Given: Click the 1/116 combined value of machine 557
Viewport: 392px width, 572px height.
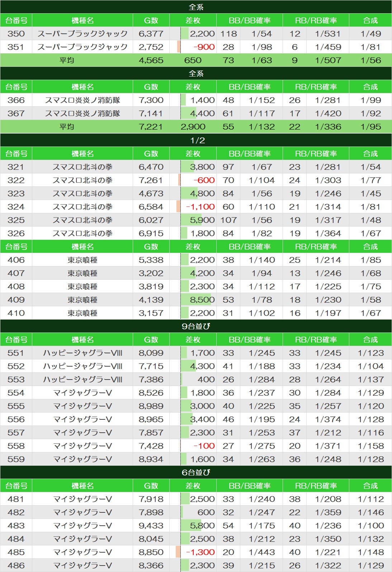Looking at the screenshot, I should (x=370, y=433).
